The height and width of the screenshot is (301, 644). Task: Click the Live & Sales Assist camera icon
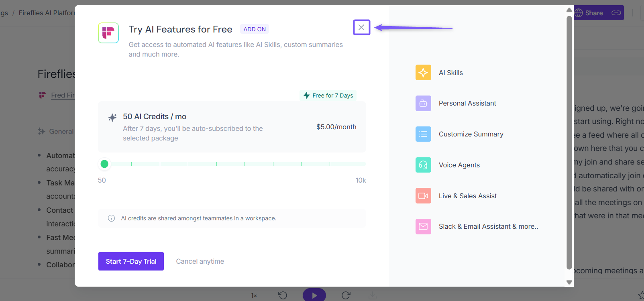pyautogui.click(x=423, y=196)
